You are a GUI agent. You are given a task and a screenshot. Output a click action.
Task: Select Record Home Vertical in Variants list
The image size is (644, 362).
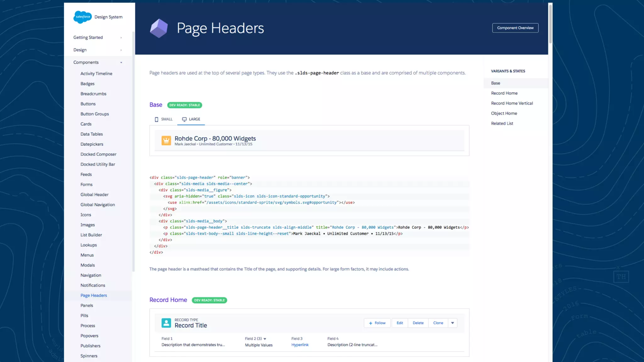pos(512,103)
